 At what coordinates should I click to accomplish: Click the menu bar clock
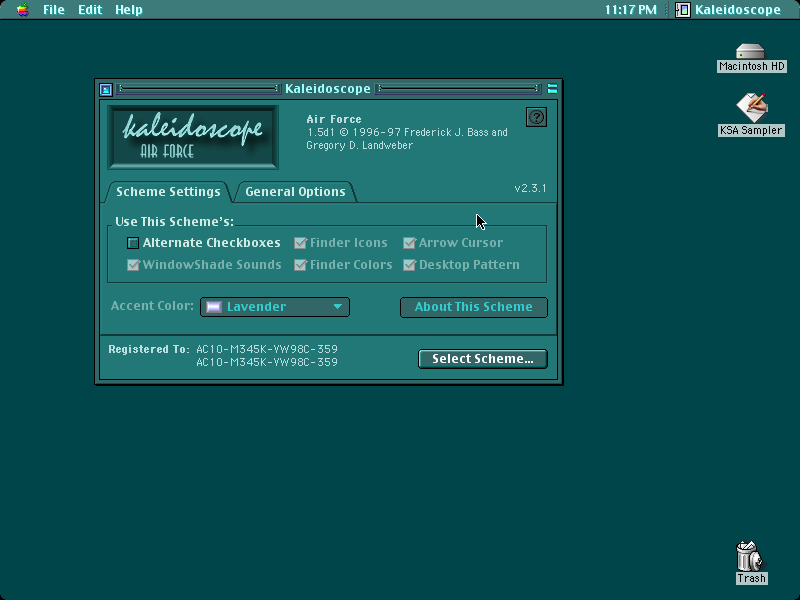click(x=631, y=10)
